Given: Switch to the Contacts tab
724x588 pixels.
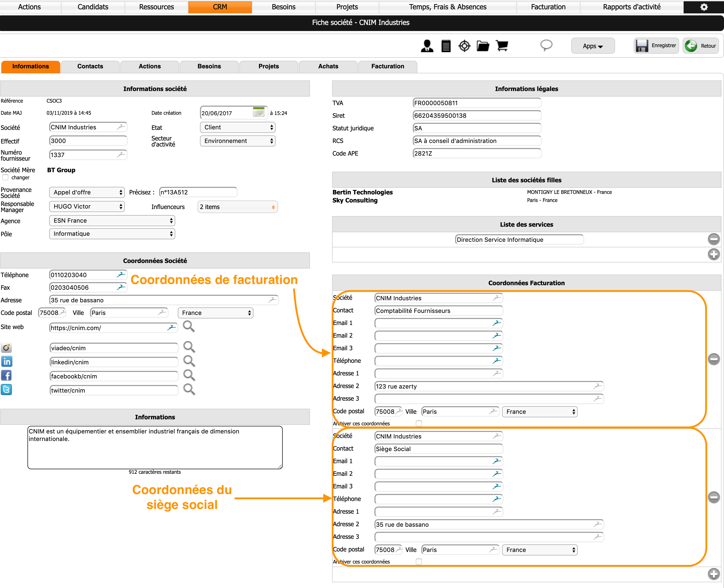Looking at the screenshot, I should click(90, 66).
